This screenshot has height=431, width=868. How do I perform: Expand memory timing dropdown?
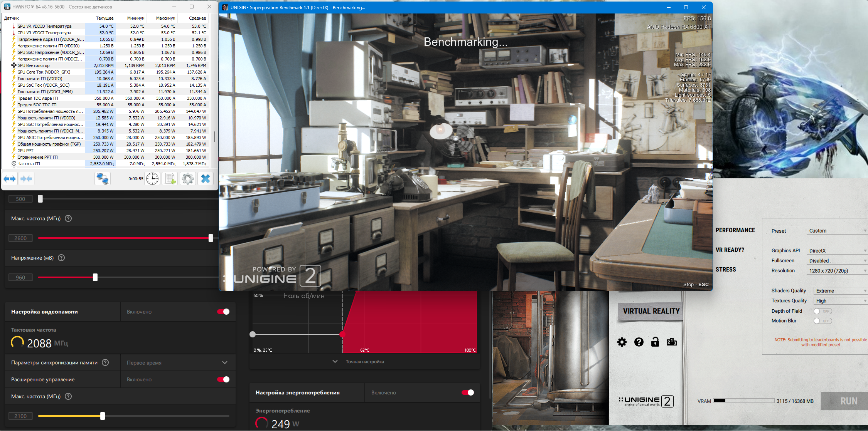224,362
